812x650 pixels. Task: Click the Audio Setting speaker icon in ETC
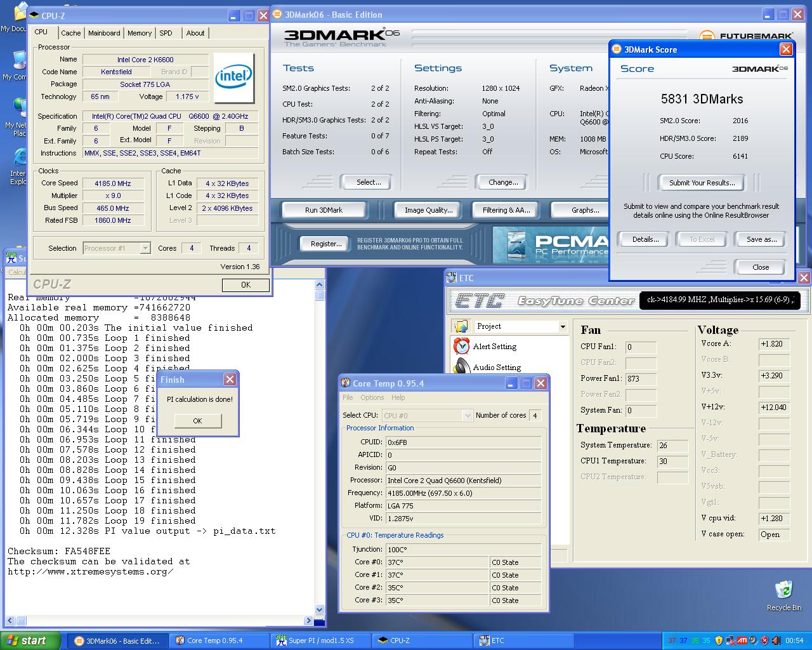462,367
